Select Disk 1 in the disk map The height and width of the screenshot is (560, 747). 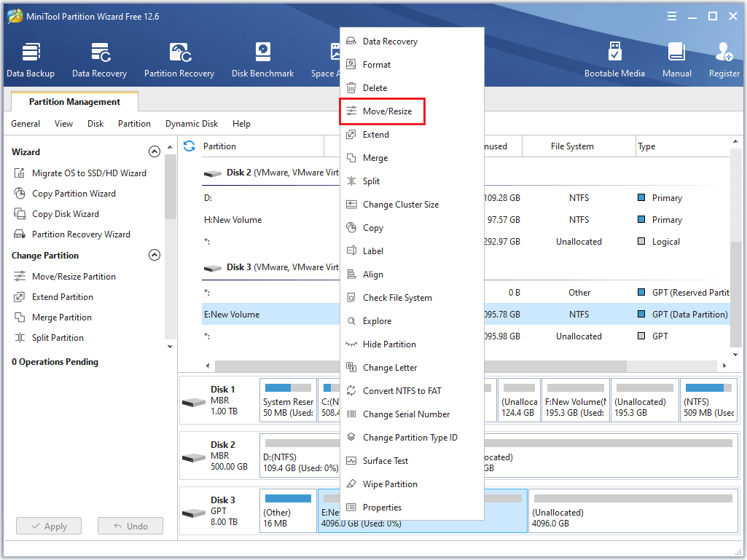pos(219,401)
